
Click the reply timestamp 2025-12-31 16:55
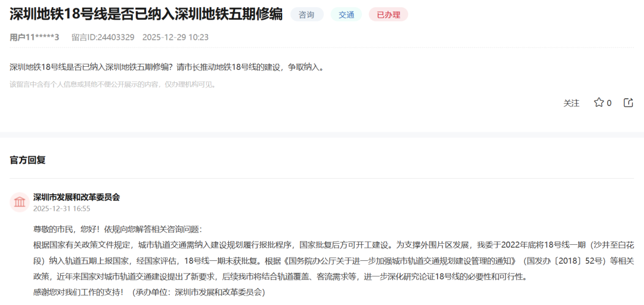[61, 208]
